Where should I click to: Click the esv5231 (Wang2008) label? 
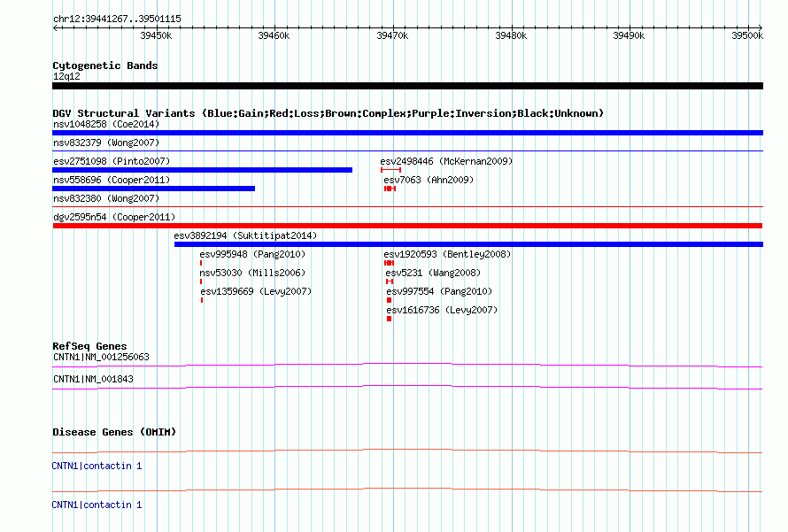(433, 273)
